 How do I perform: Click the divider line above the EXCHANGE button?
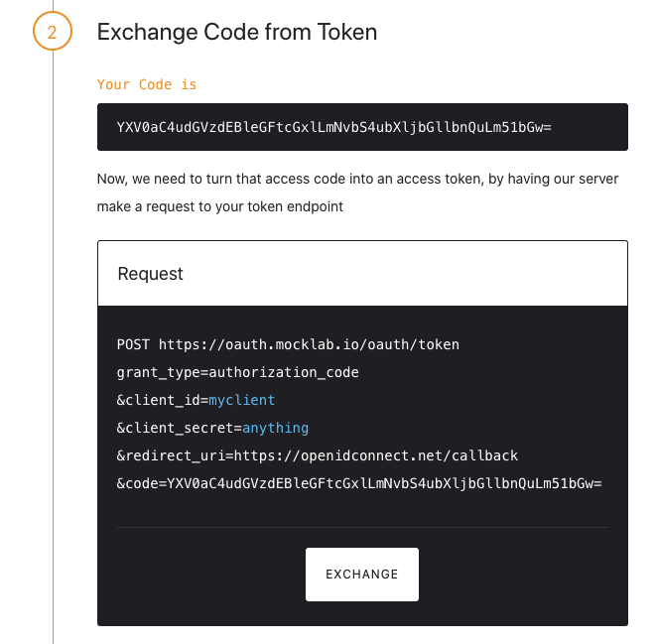point(362,527)
